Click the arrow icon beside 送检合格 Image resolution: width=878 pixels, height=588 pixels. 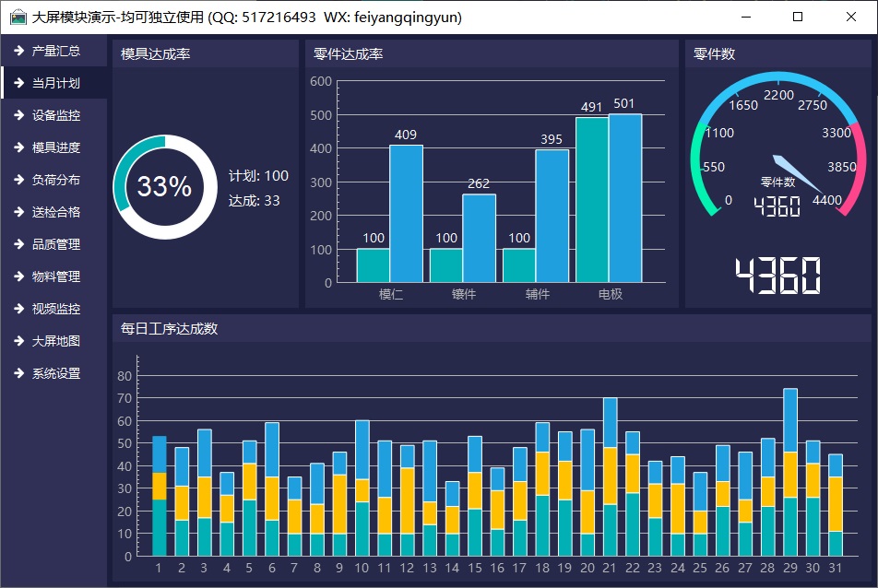point(18,212)
